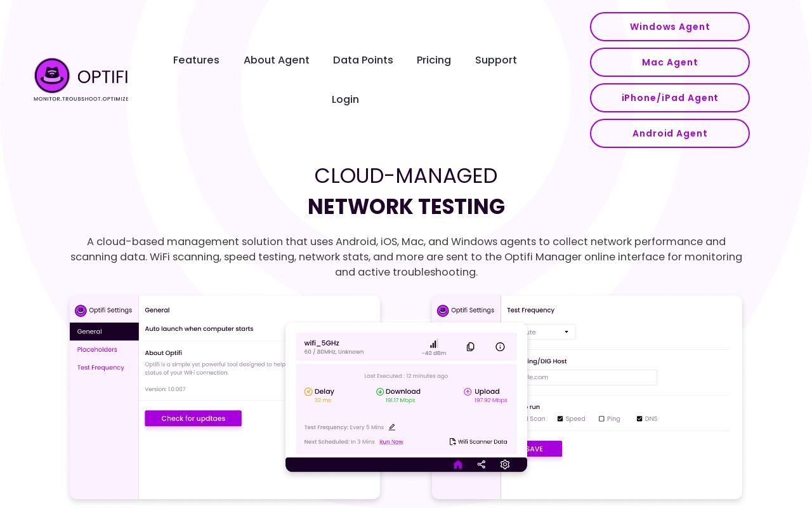Open the settings gear in the dark bar

[x=505, y=465]
